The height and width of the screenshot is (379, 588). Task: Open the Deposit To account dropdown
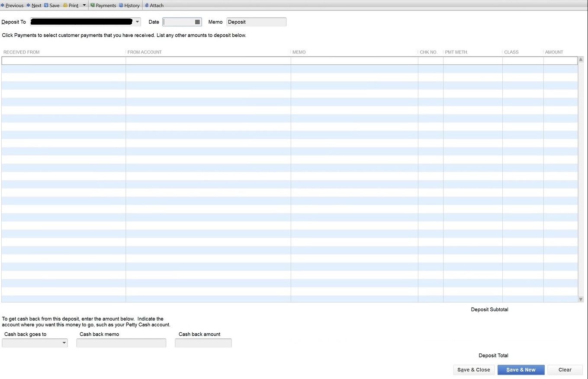coord(137,22)
